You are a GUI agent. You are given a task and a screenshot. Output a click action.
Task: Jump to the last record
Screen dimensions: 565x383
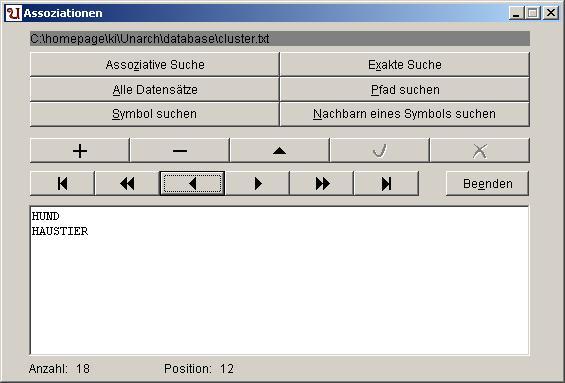(386, 184)
